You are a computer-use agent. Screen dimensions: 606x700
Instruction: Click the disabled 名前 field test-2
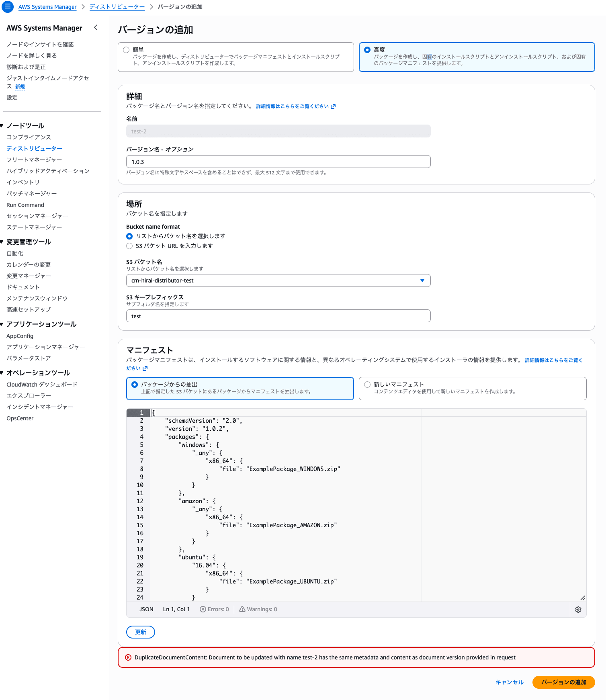click(x=278, y=131)
